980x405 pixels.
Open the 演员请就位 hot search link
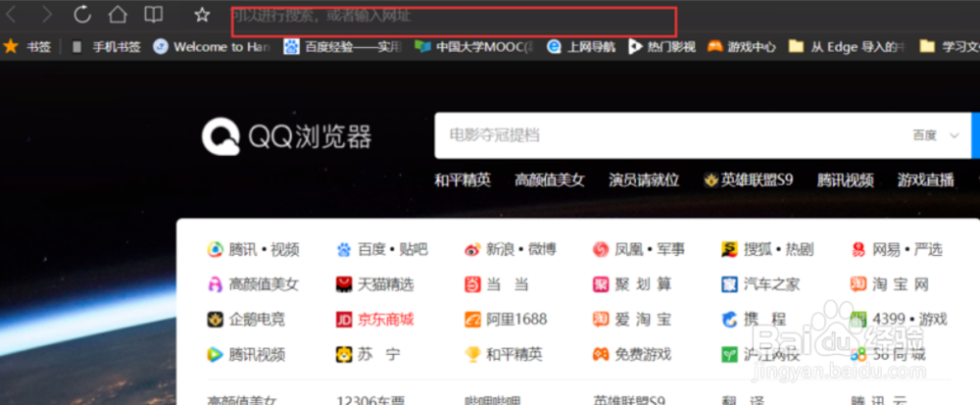point(644,180)
